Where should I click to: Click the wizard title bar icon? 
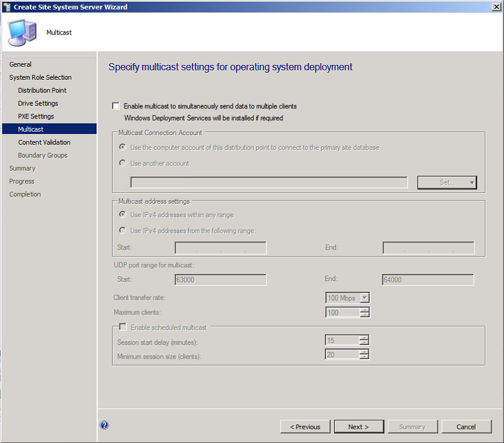click(x=7, y=7)
